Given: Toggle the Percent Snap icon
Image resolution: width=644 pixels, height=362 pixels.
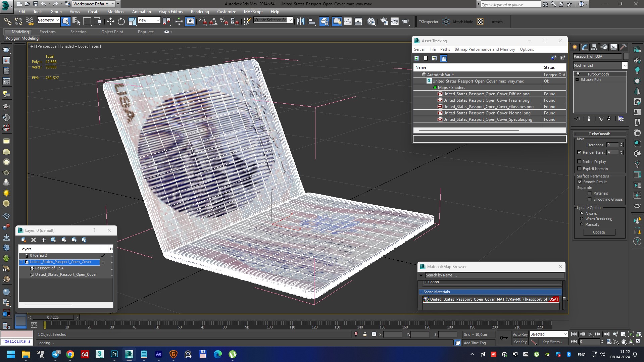Looking at the screenshot, I should (224, 21).
